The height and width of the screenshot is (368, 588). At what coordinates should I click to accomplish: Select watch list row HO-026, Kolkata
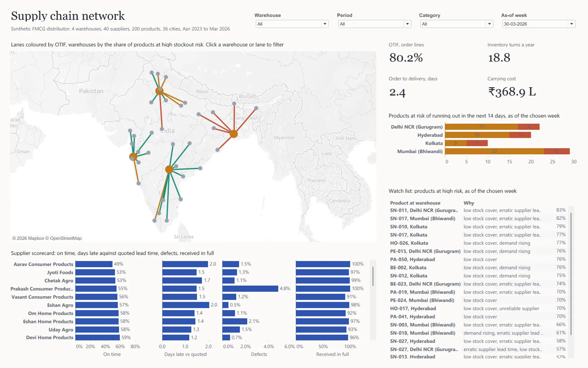(x=478, y=243)
